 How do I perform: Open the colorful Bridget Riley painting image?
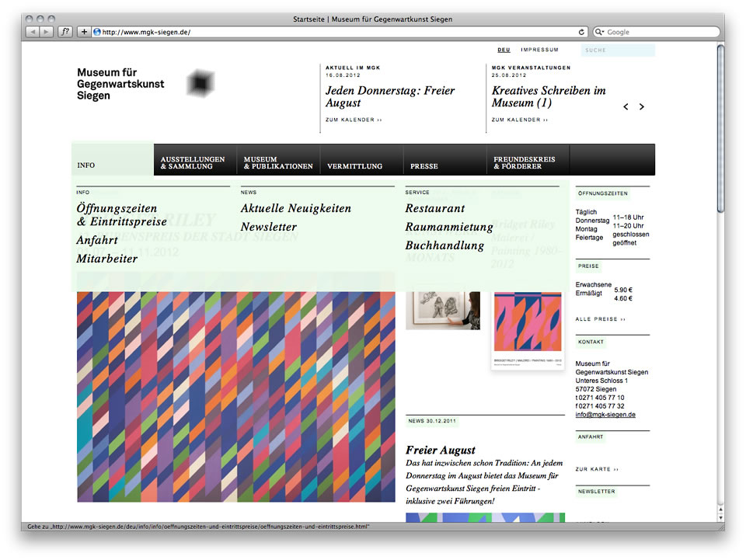[236, 396]
